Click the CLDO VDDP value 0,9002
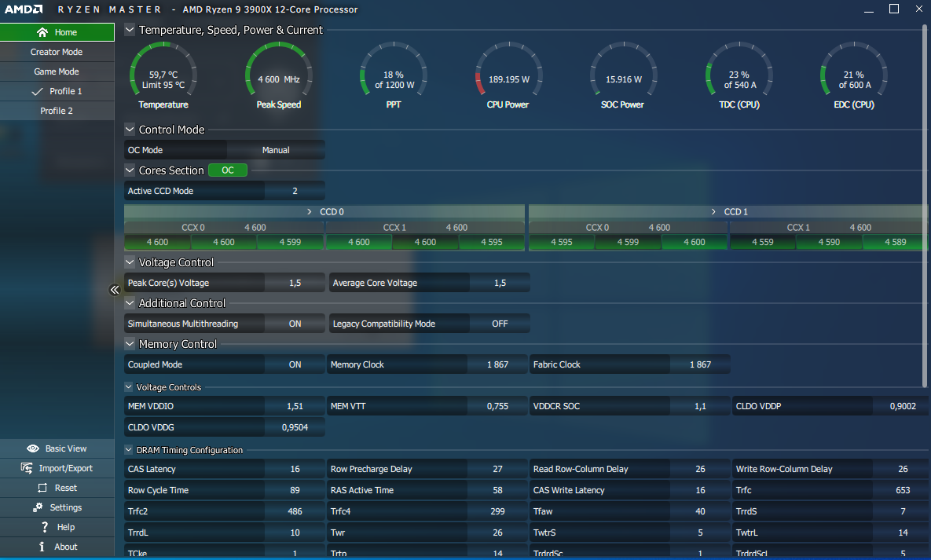Screen dimensions: 931x560 pyautogui.click(x=903, y=406)
